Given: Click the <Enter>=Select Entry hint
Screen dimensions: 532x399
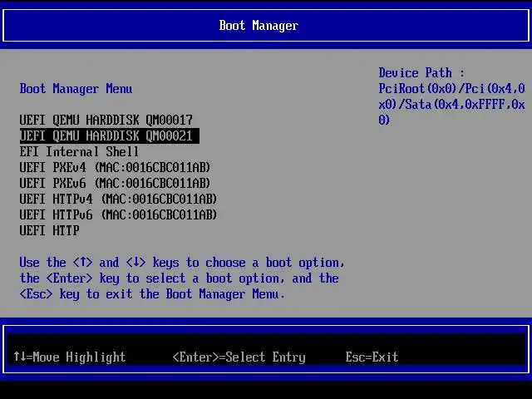Looking at the screenshot, I should [x=239, y=357].
